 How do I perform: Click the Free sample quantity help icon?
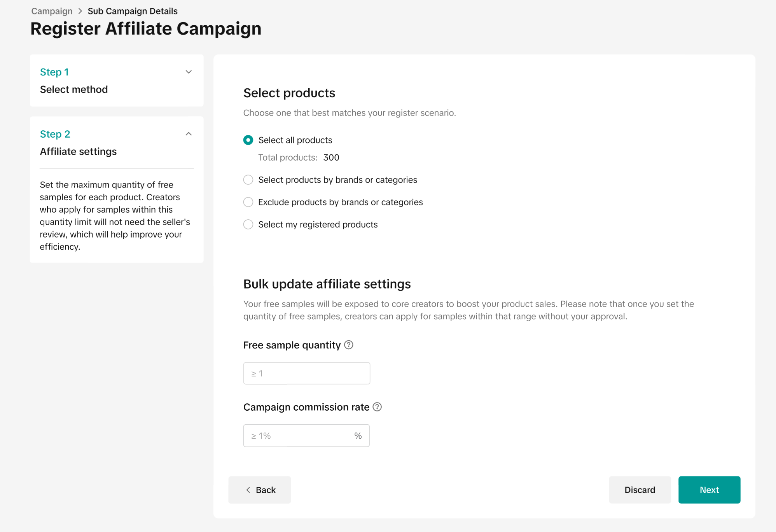(x=349, y=345)
